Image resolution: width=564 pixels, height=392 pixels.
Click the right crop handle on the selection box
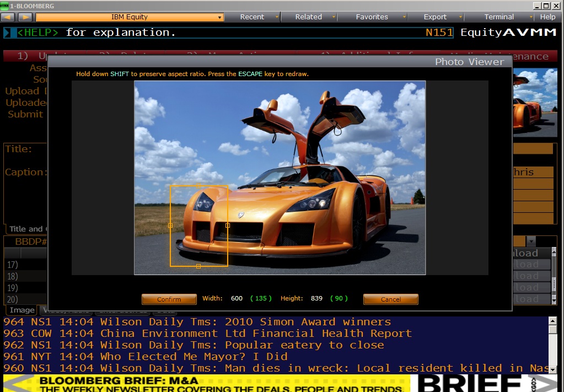(228, 225)
